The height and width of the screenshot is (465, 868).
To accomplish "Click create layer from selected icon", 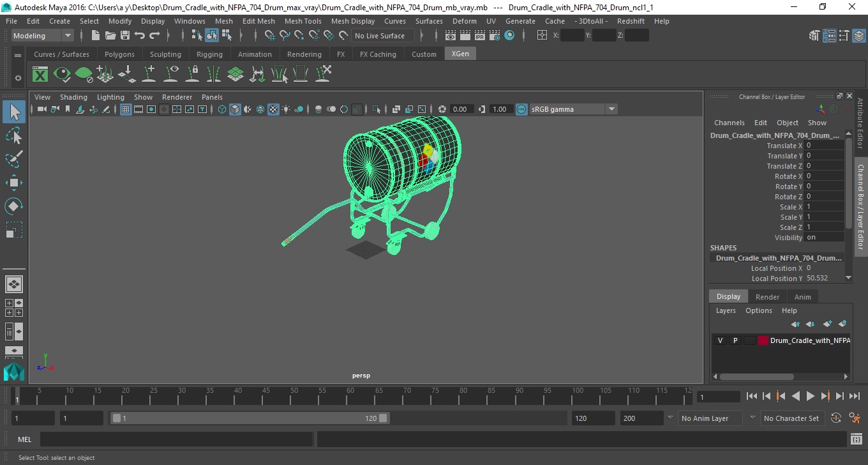I will 842,324.
